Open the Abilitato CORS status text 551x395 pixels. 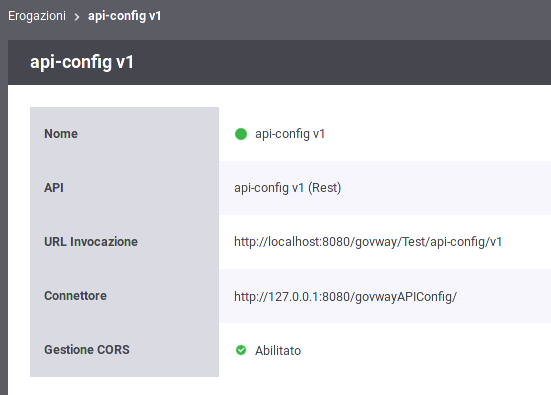tap(278, 350)
